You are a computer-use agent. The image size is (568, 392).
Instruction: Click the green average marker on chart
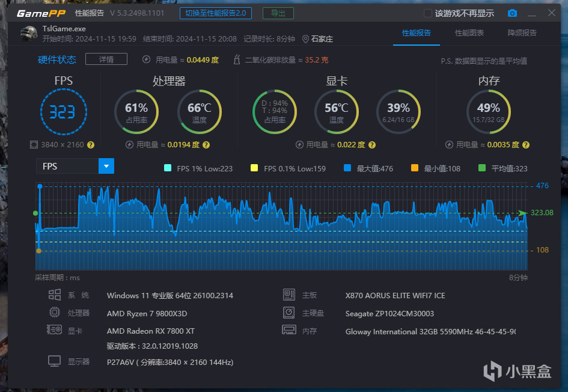(35, 213)
